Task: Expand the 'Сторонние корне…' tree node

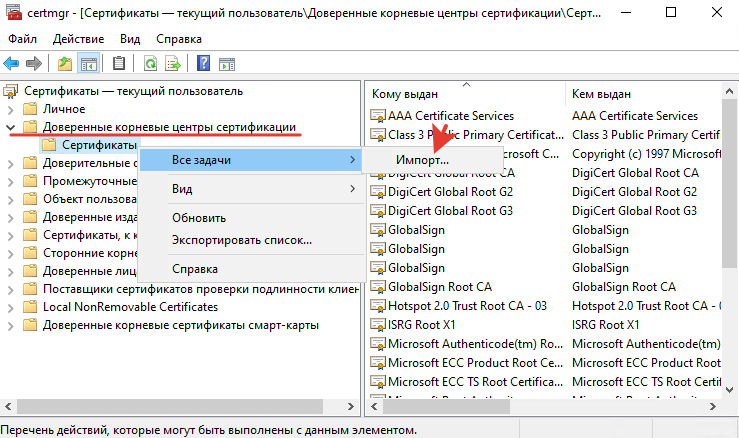Action: coord(11,254)
